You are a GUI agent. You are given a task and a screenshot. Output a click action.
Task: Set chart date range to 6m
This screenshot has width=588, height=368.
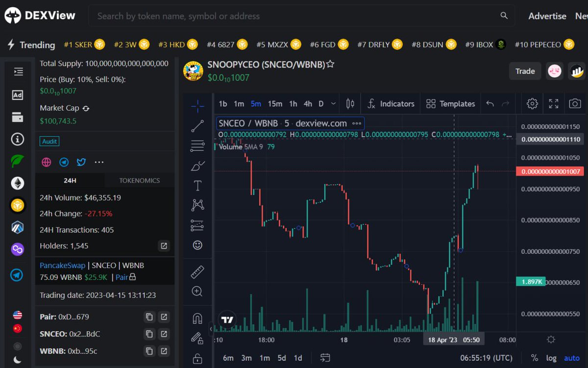click(x=228, y=358)
